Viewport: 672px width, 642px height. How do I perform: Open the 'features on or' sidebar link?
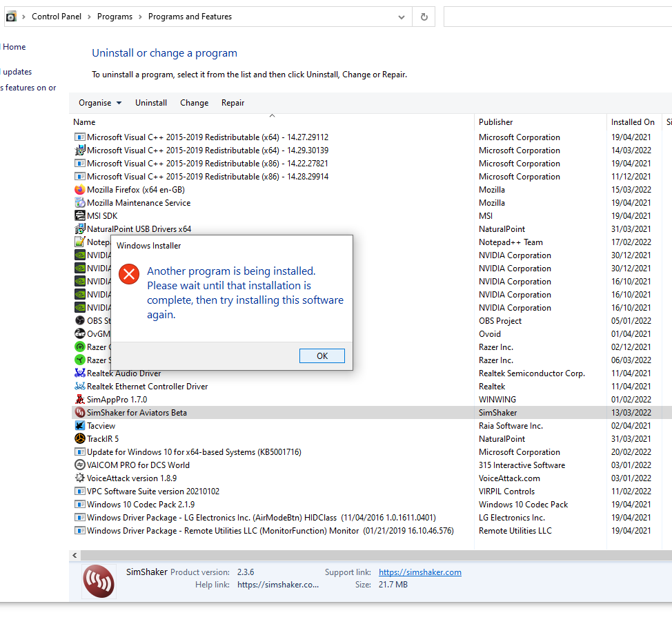pyautogui.click(x=29, y=88)
